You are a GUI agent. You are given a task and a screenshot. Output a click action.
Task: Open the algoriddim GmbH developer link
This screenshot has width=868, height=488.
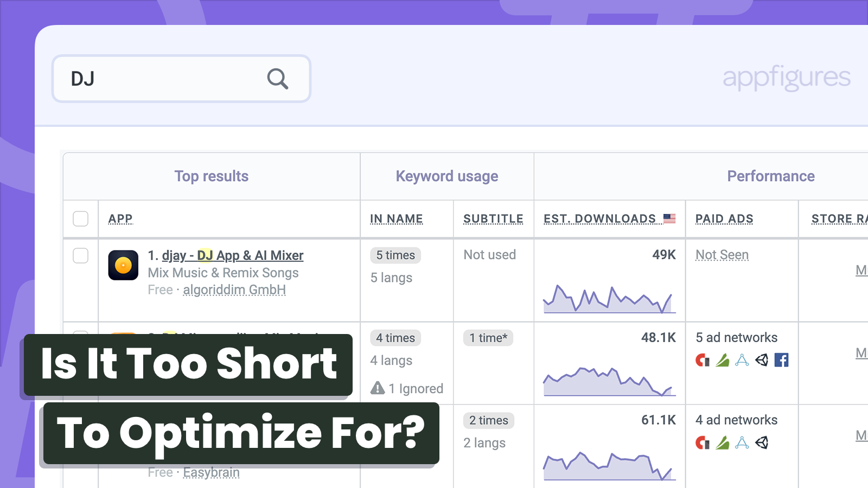(234, 290)
